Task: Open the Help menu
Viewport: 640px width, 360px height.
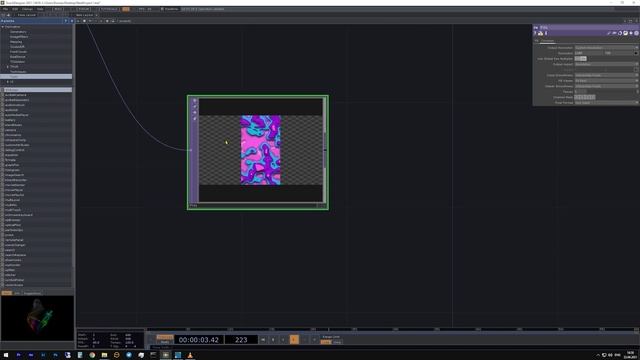Action: pos(40,9)
